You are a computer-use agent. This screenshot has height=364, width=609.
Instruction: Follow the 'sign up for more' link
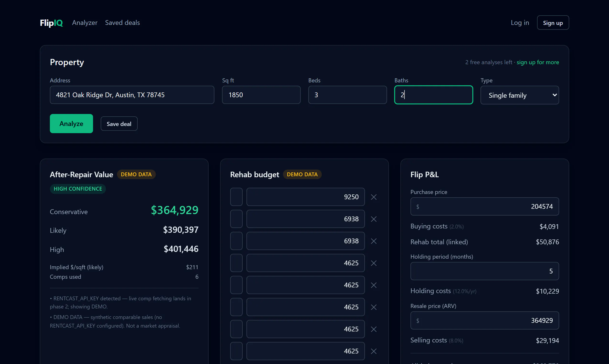[x=538, y=62]
